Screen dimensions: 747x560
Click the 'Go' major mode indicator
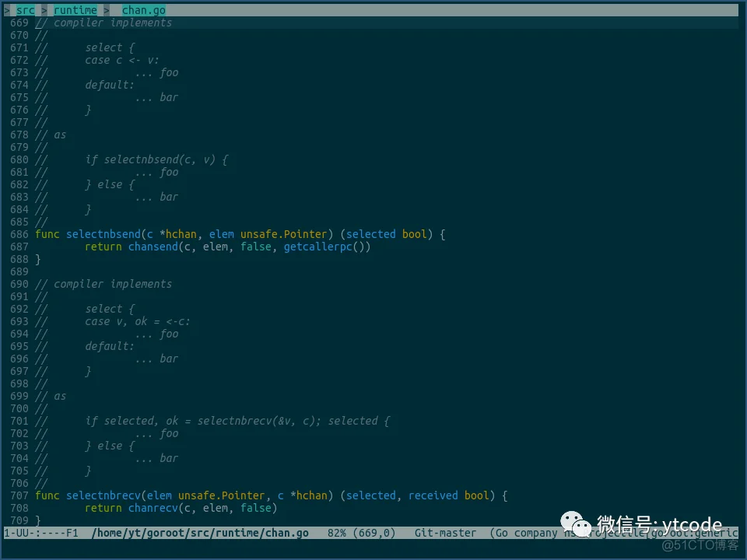click(x=502, y=533)
